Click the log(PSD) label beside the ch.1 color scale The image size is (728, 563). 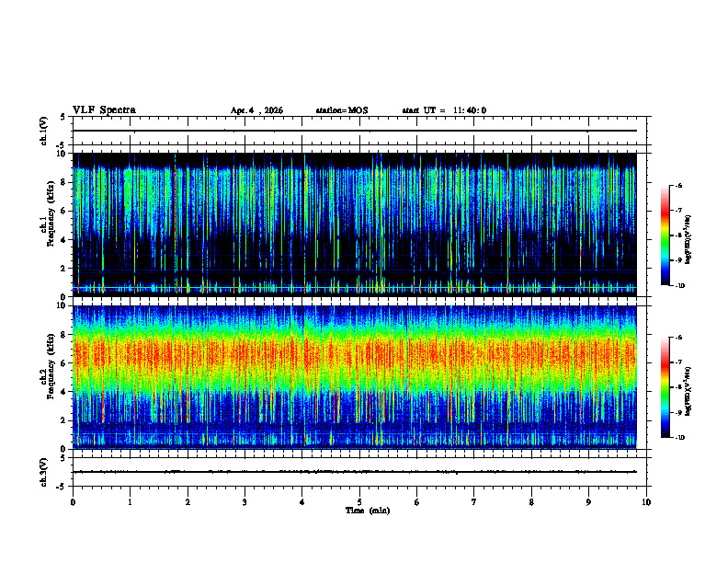point(688,240)
